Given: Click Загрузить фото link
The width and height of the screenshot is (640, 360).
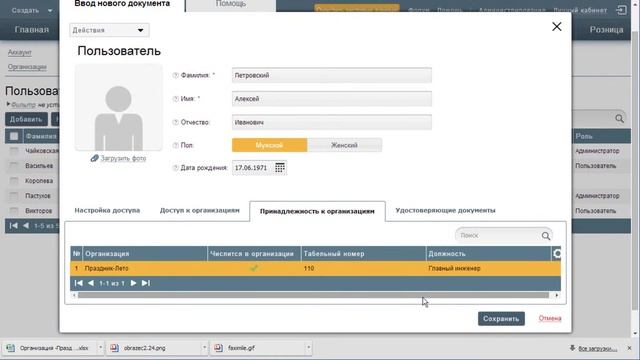Looking at the screenshot, I should (123, 158).
